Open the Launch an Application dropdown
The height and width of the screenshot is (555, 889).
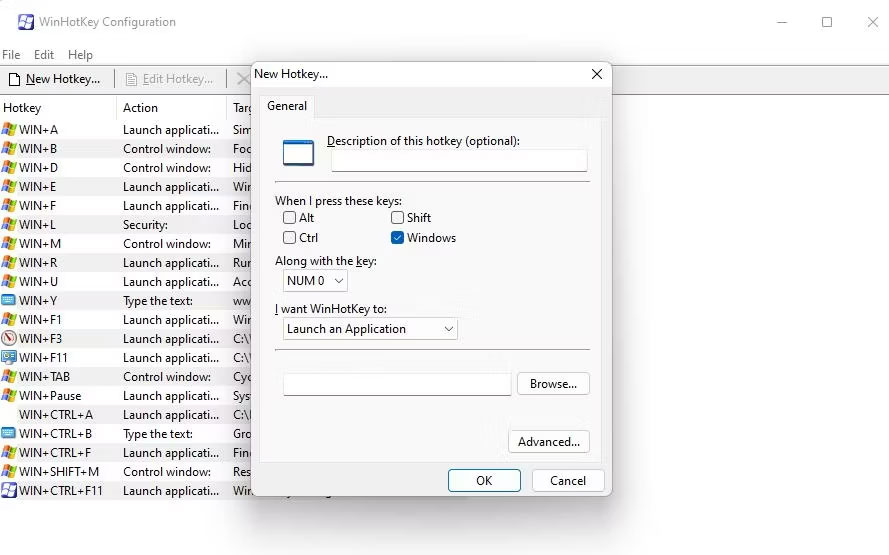click(370, 329)
